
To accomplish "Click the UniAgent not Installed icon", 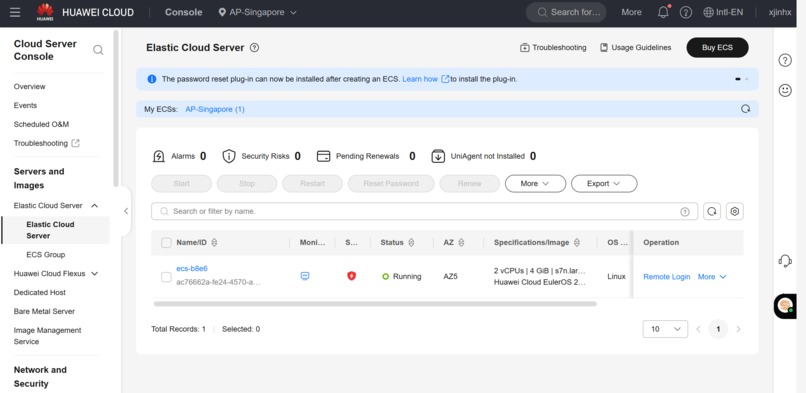I will pos(438,156).
